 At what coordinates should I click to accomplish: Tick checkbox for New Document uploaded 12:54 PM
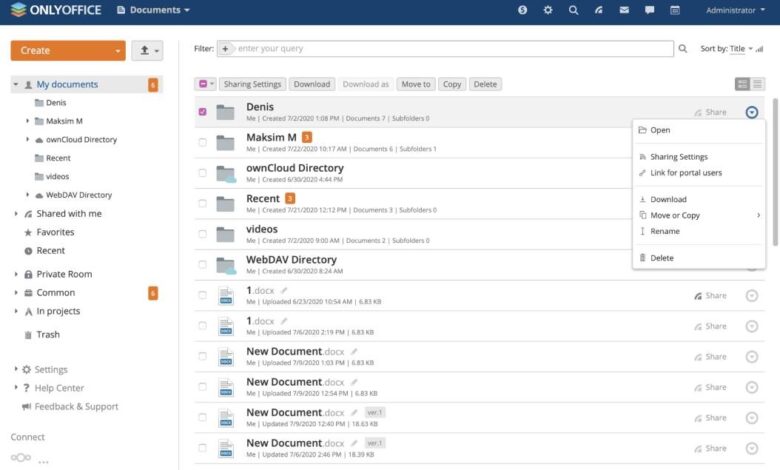[202, 386]
